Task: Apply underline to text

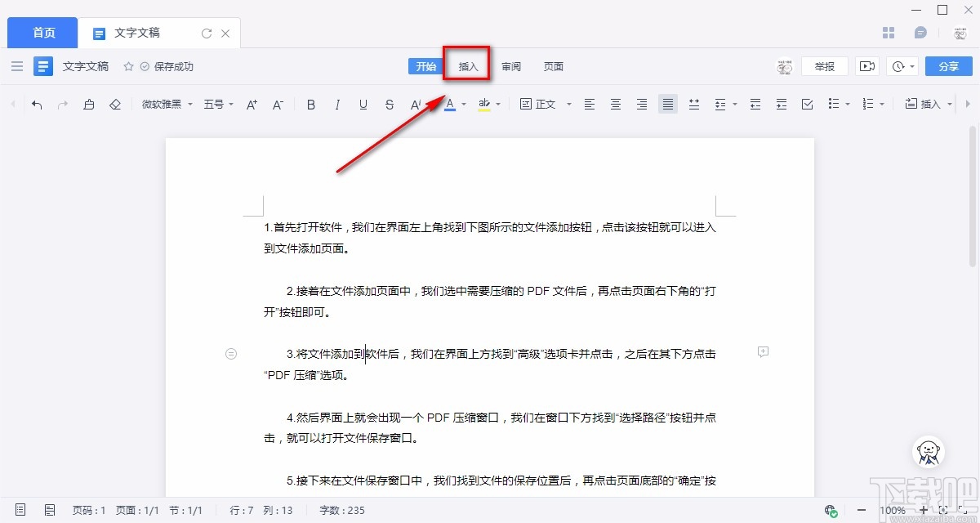Action: point(363,104)
